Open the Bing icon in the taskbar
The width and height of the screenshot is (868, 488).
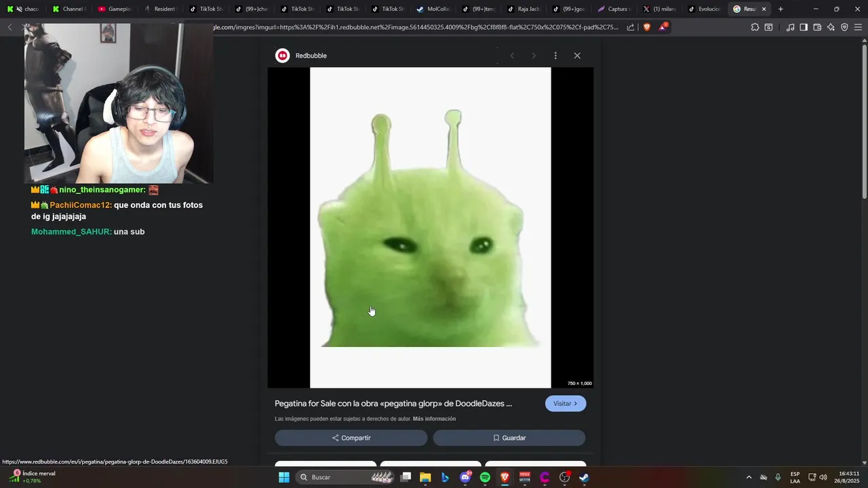click(445, 477)
